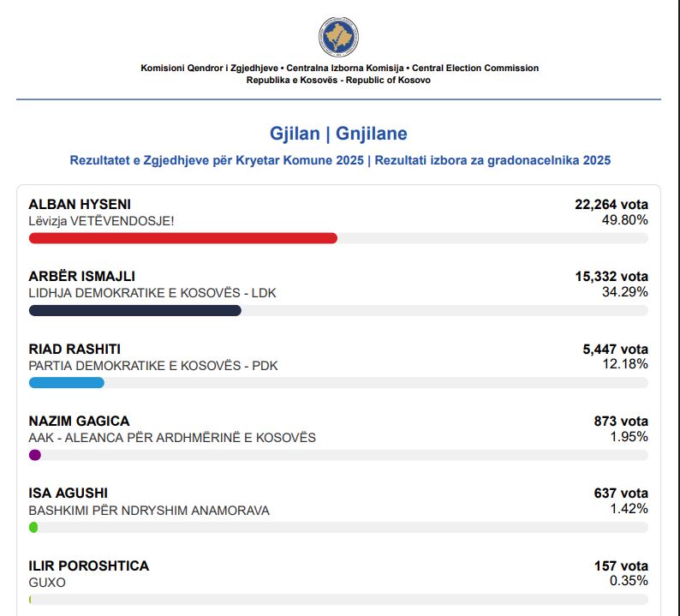Select candidate name ILIR POROSHTICA

pyautogui.click(x=88, y=565)
